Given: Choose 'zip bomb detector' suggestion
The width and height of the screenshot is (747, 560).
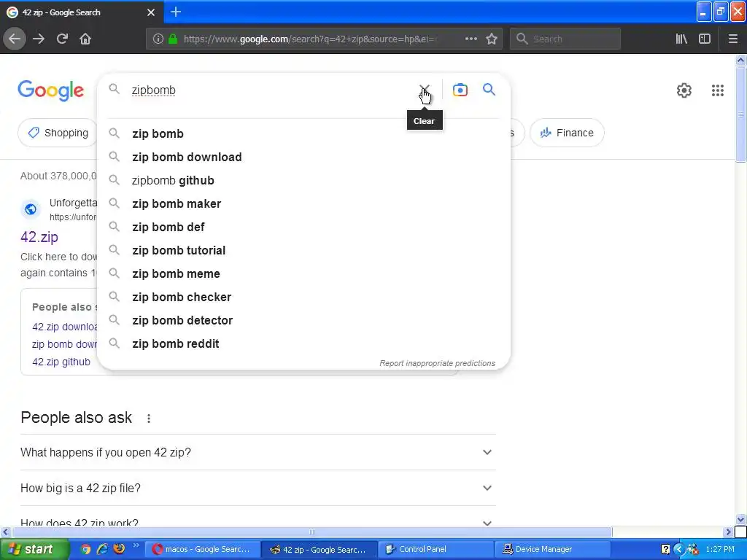Looking at the screenshot, I should [303, 321].
